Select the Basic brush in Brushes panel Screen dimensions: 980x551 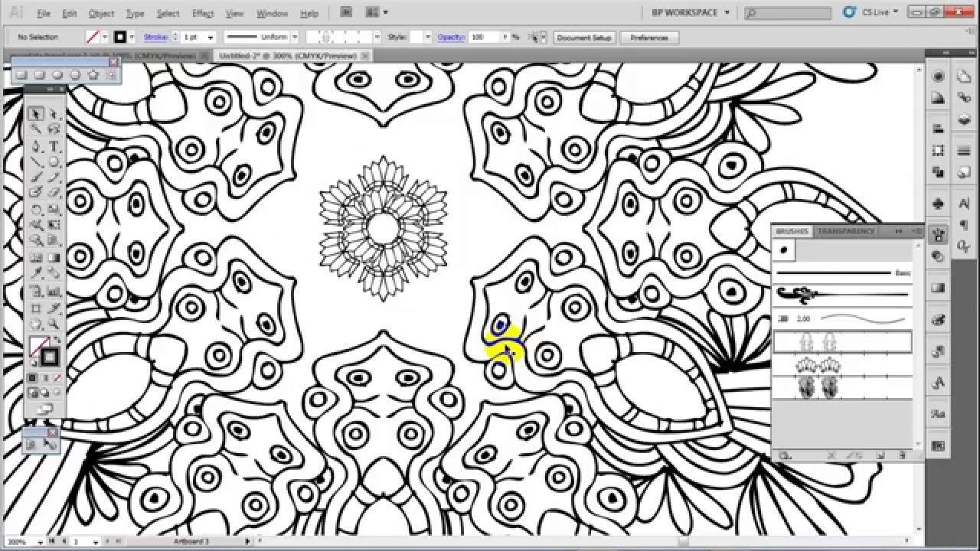842,272
